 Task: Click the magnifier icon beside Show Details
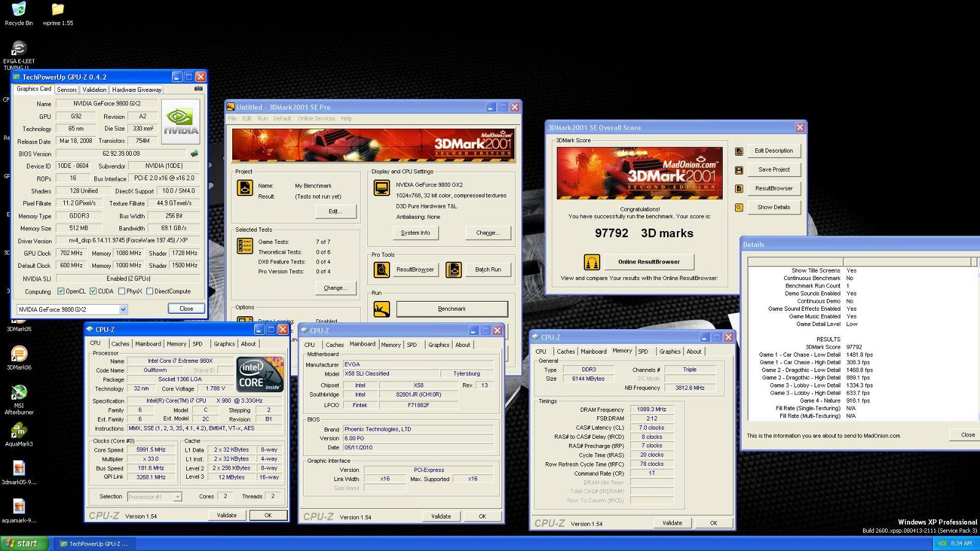(739, 208)
